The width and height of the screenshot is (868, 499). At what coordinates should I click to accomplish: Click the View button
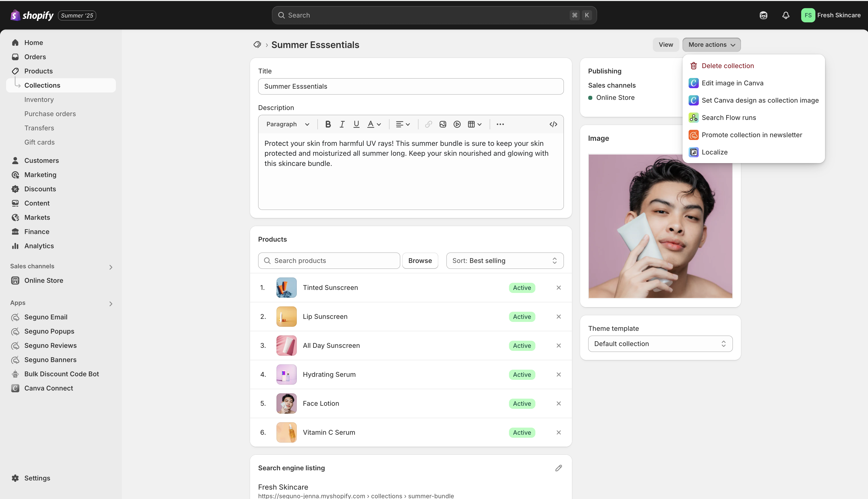665,45
